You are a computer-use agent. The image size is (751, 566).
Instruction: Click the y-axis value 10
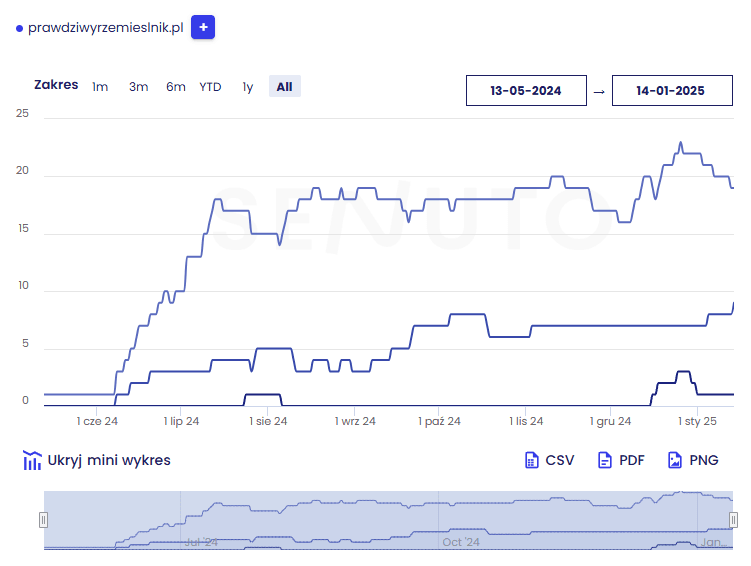(23, 285)
